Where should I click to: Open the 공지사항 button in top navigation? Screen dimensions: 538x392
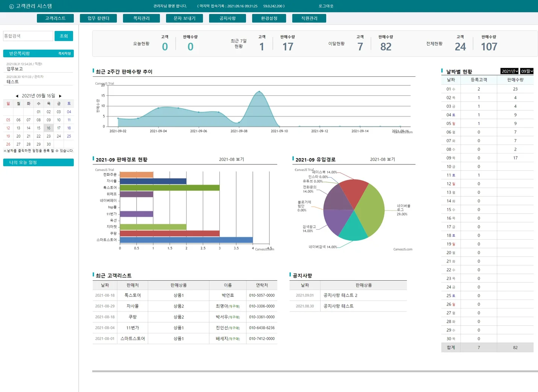[x=228, y=18]
